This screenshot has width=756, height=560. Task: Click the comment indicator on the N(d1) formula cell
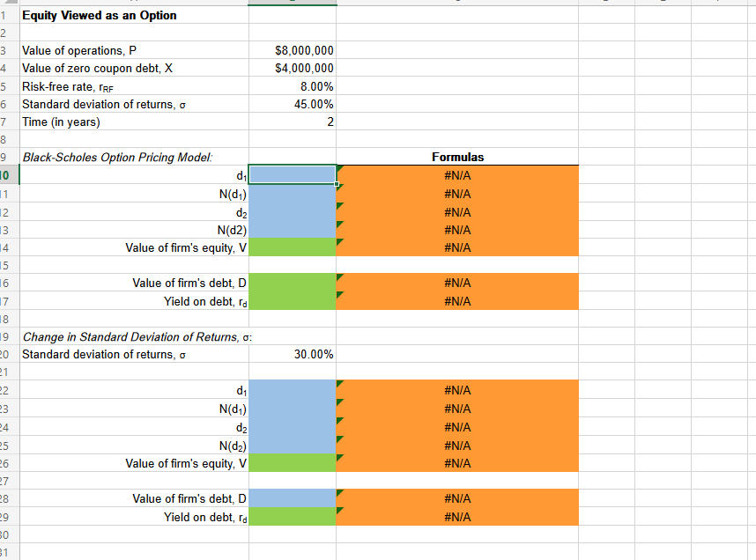point(339,187)
